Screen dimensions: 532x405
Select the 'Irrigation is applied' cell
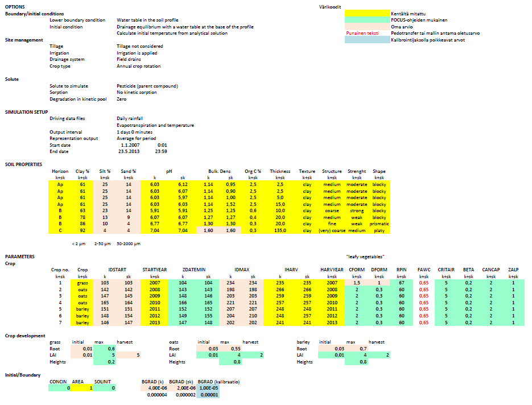pyautogui.click(x=137, y=53)
